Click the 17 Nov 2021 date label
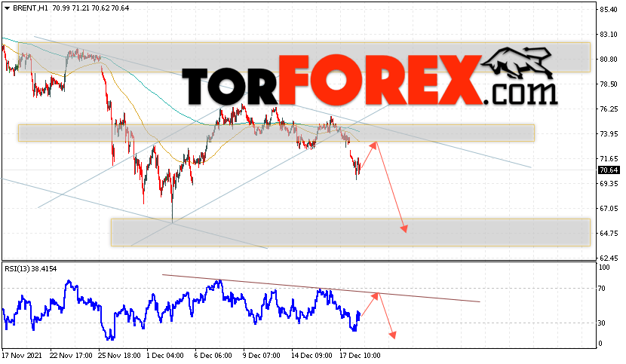This screenshot has height=364, width=626. pos(22,355)
